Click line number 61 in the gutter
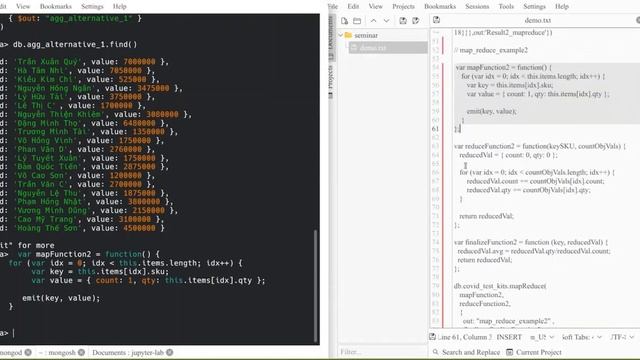 (435, 129)
